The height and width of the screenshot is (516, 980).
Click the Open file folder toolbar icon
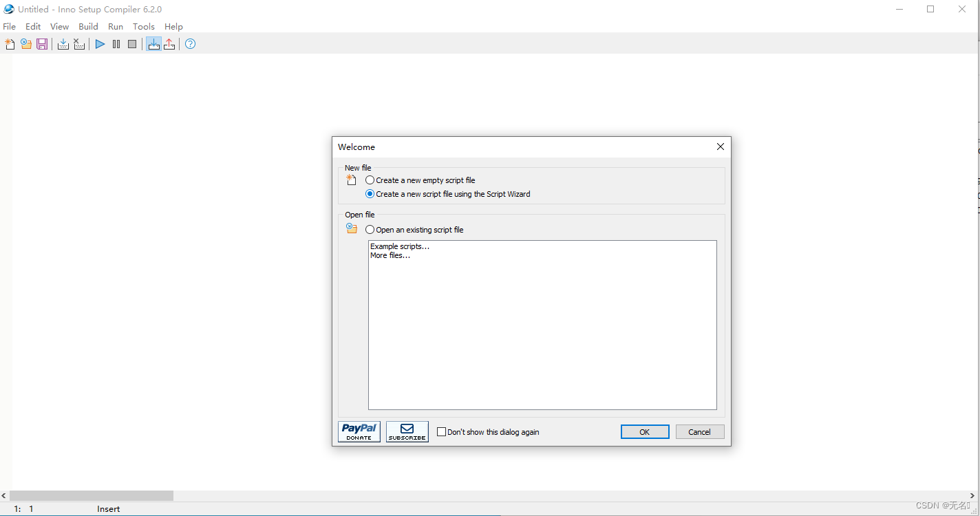26,44
